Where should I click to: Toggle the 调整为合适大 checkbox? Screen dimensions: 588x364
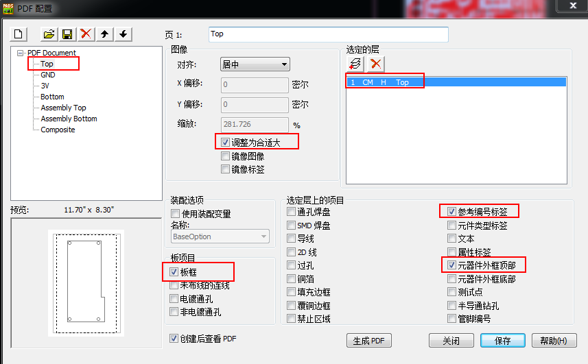(x=225, y=143)
